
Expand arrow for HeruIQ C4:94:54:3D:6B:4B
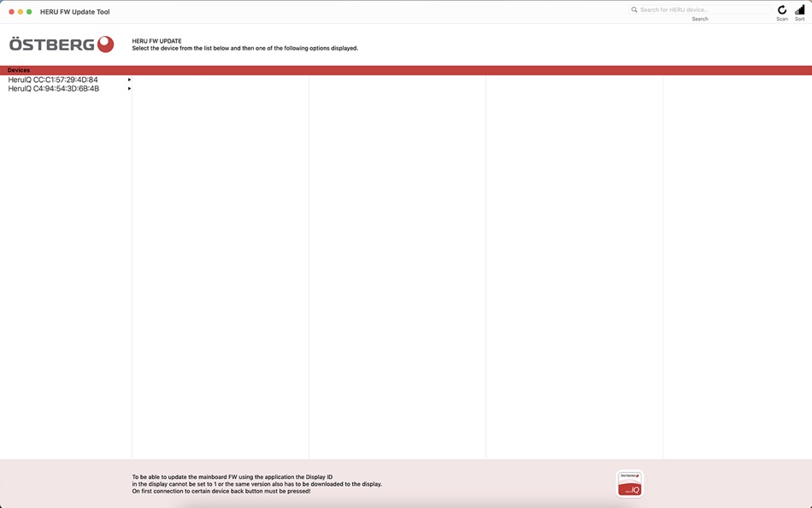129,89
